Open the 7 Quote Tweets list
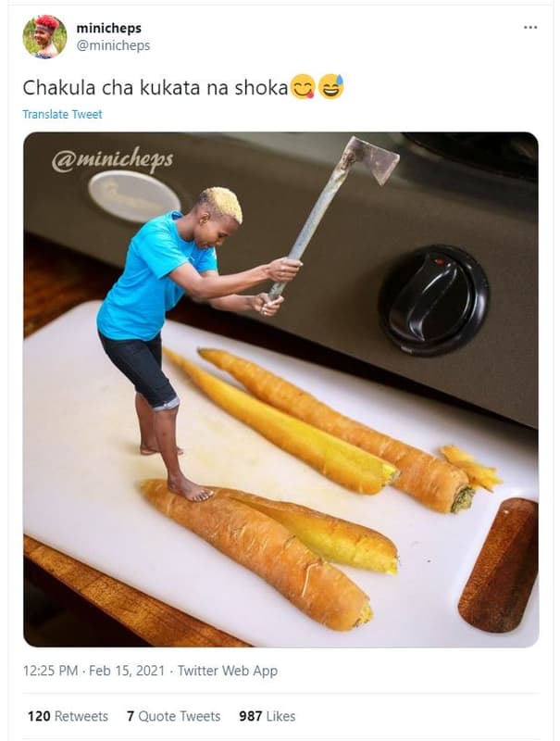The image size is (560, 741). coord(173,716)
